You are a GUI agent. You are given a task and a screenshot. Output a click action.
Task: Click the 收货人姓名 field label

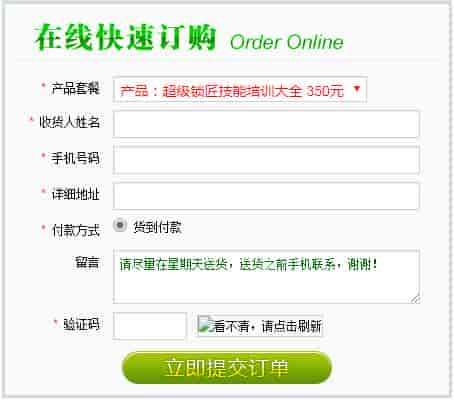pos(70,122)
